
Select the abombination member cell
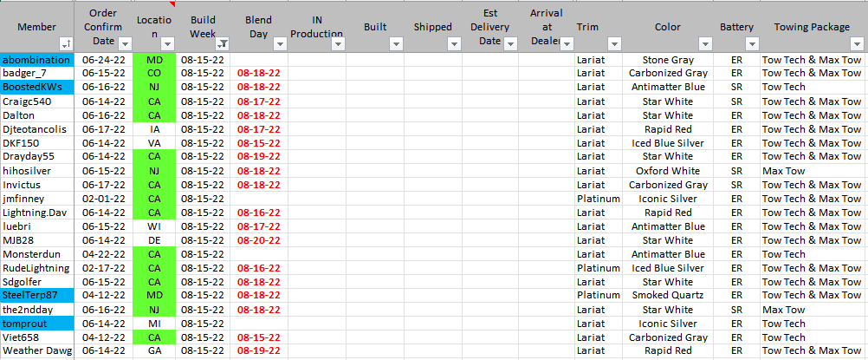coord(36,60)
